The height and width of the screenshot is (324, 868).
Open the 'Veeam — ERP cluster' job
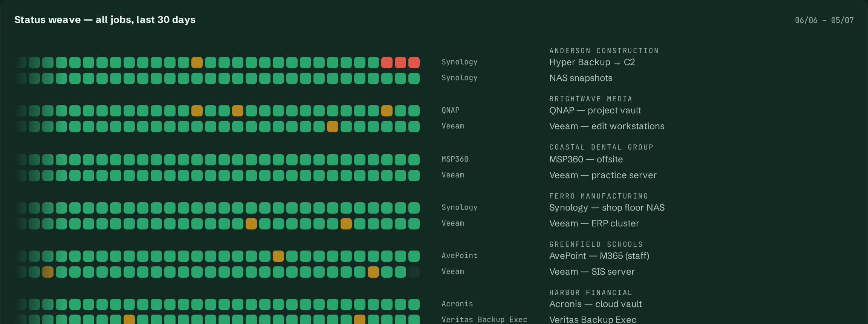594,223
